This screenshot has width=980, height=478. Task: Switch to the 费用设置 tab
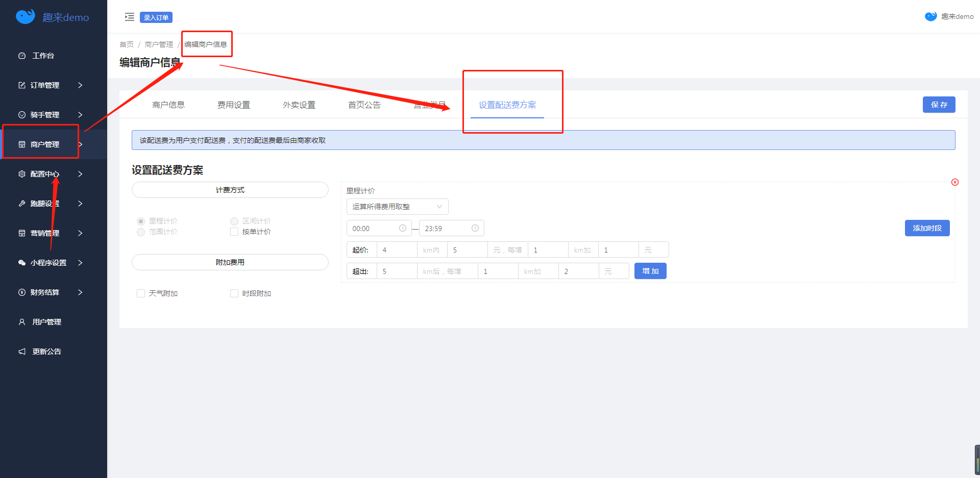234,105
